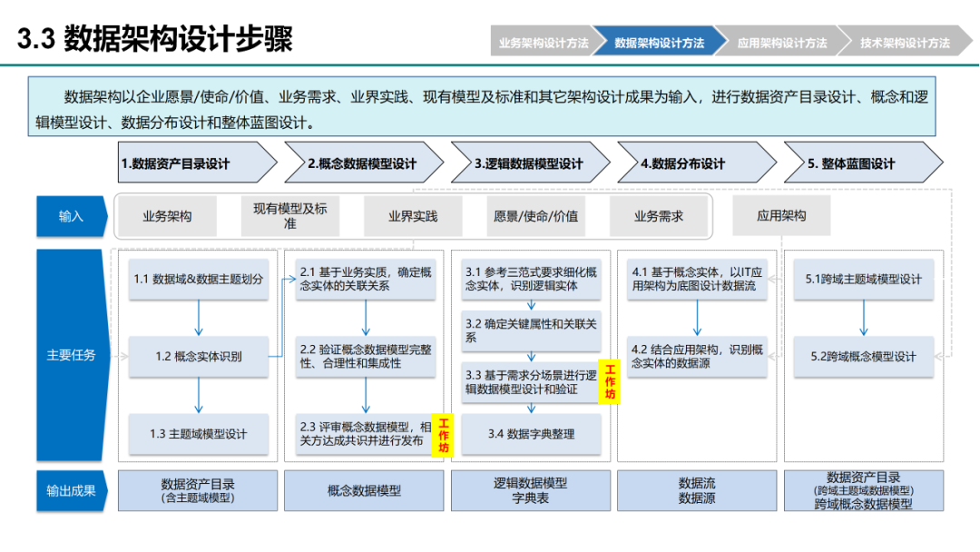Select the 业务需求 input box

(x=658, y=216)
